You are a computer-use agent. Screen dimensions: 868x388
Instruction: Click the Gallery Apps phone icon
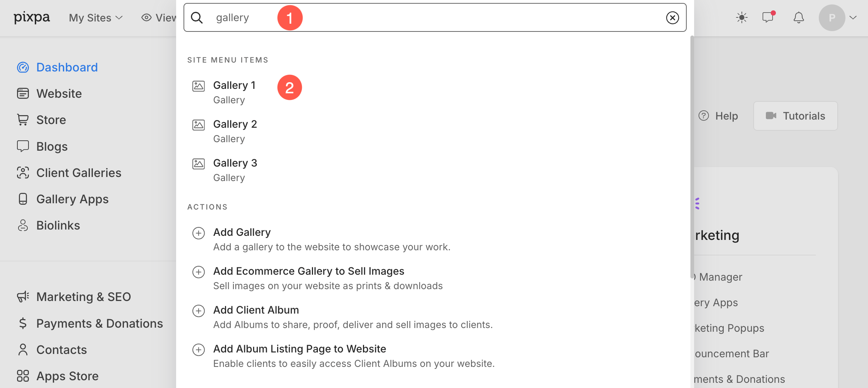[23, 199]
